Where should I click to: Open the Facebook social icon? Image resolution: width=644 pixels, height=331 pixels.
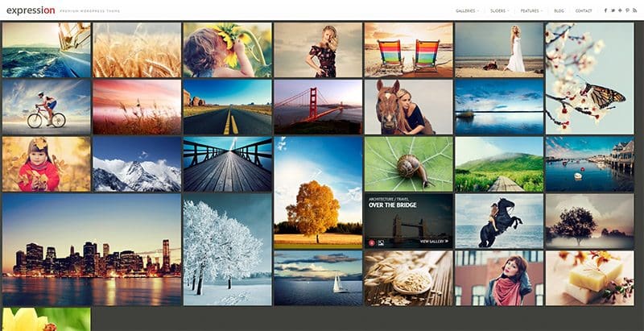click(605, 10)
